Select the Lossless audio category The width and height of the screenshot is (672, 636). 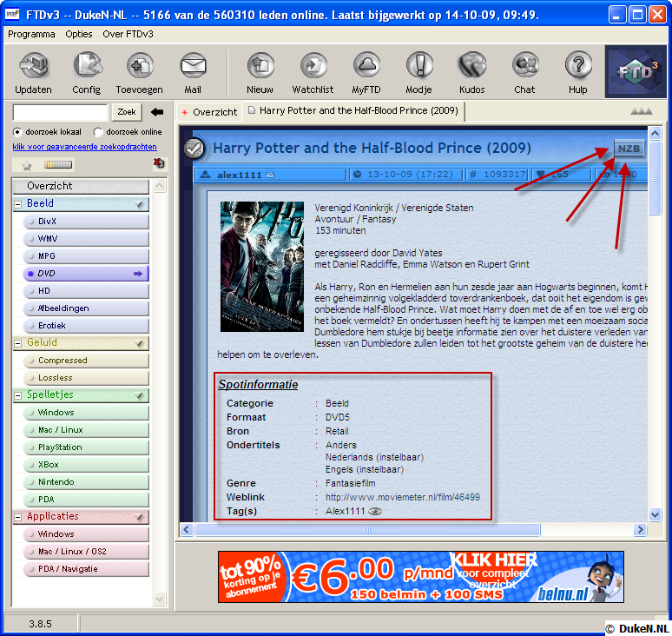tap(86, 378)
